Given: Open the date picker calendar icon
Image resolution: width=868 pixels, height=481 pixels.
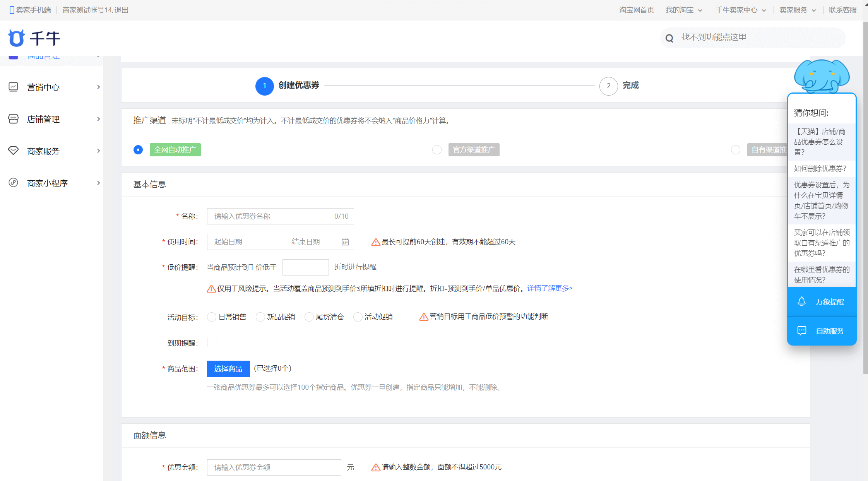Looking at the screenshot, I should tap(345, 242).
